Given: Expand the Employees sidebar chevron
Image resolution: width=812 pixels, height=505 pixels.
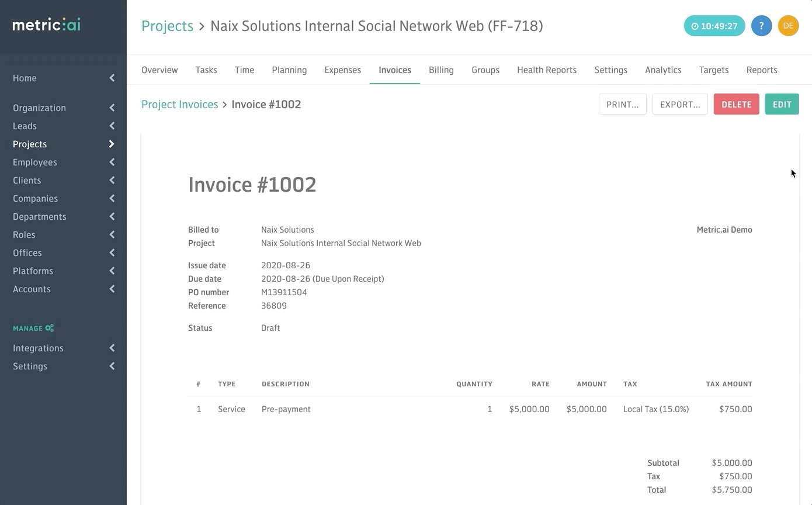Looking at the screenshot, I should (112, 162).
